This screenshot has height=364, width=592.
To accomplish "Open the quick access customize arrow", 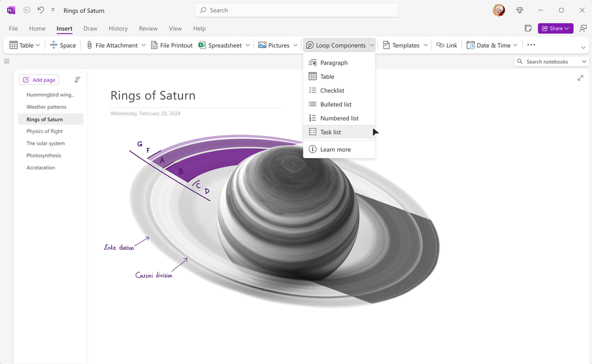I will click(x=53, y=10).
